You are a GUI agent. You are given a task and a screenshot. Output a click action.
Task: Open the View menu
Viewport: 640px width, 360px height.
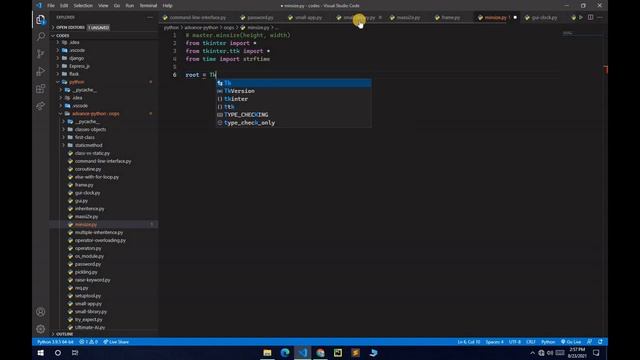point(103,6)
